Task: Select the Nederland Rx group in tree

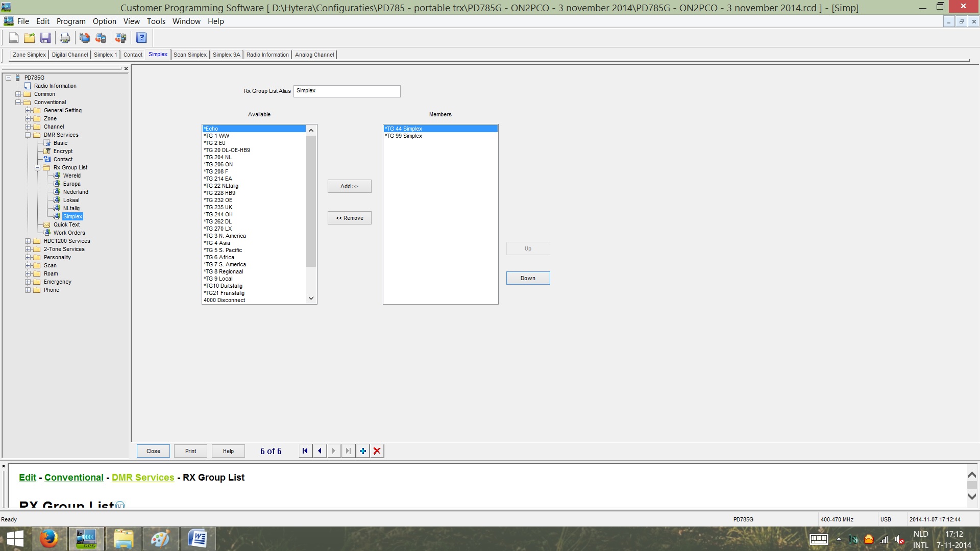Action: [x=76, y=192]
